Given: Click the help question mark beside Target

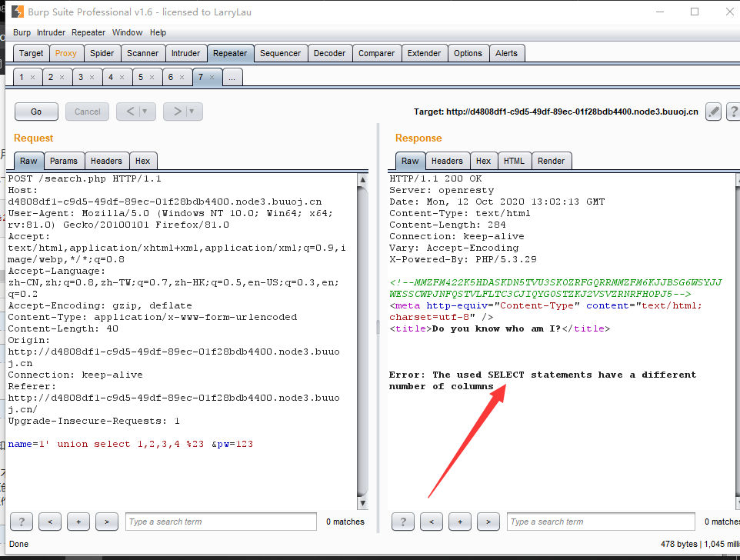Looking at the screenshot, I should pos(733,112).
